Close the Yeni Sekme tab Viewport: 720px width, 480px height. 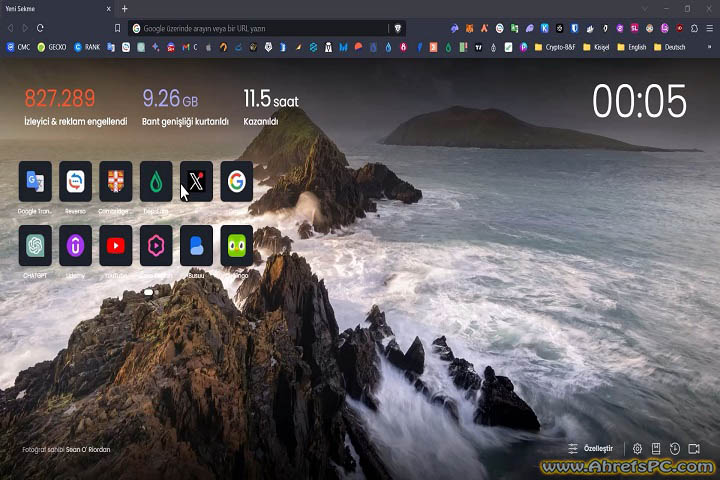click(108, 9)
